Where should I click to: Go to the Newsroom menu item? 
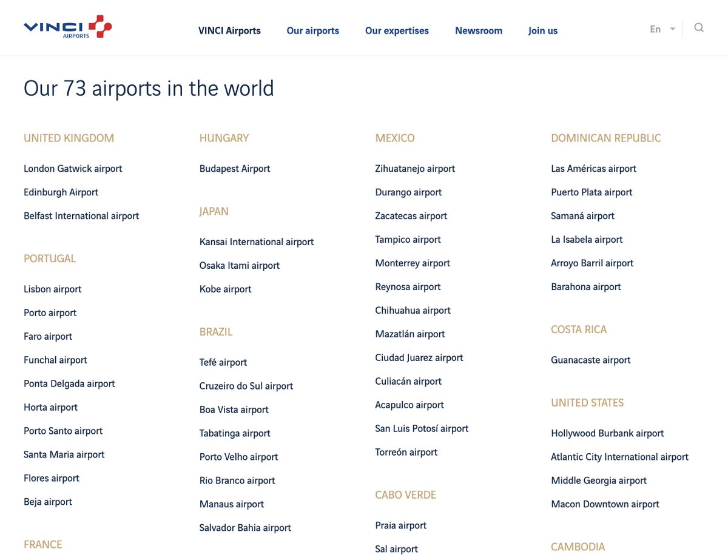(x=479, y=30)
